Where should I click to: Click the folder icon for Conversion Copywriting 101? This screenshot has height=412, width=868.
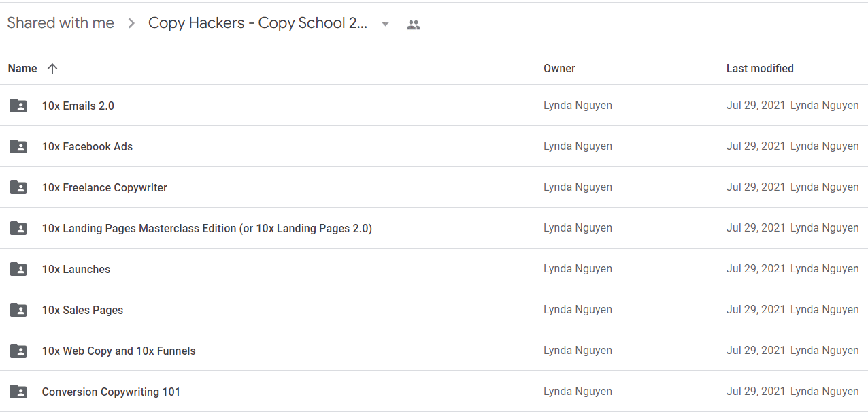[x=18, y=392]
